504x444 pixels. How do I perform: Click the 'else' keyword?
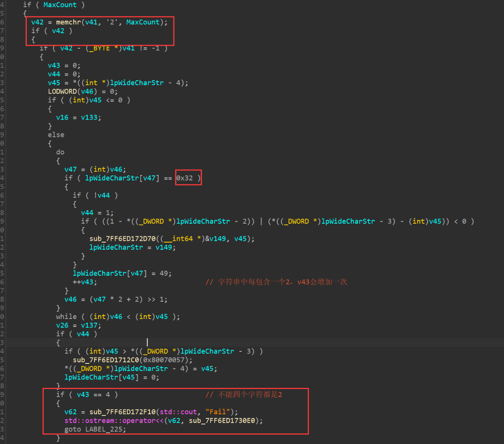56,135
